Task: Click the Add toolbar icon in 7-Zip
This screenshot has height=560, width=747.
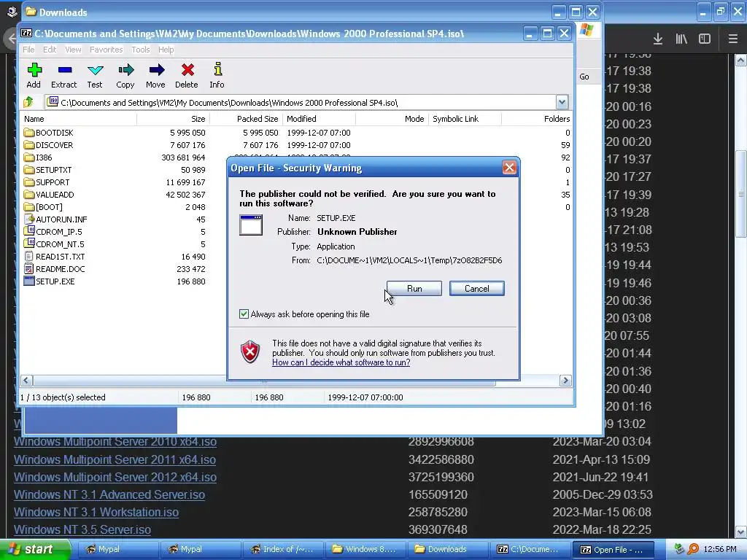Action: [x=34, y=75]
